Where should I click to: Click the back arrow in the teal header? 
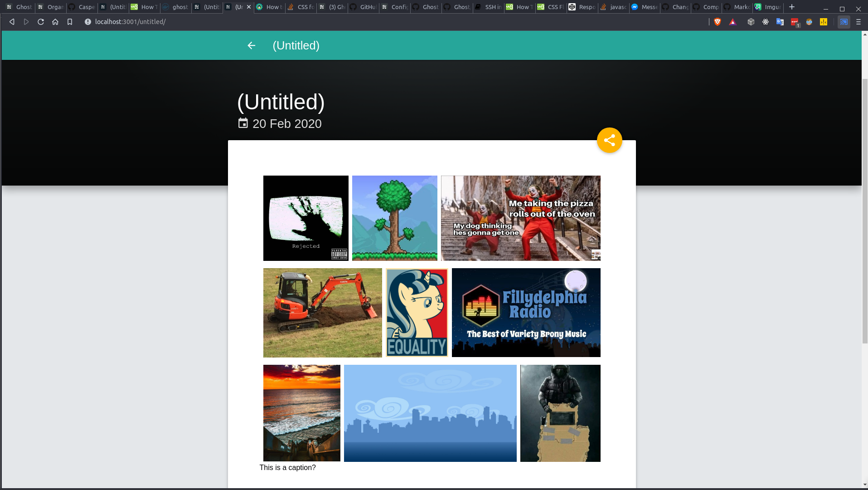pyautogui.click(x=252, y=45)
